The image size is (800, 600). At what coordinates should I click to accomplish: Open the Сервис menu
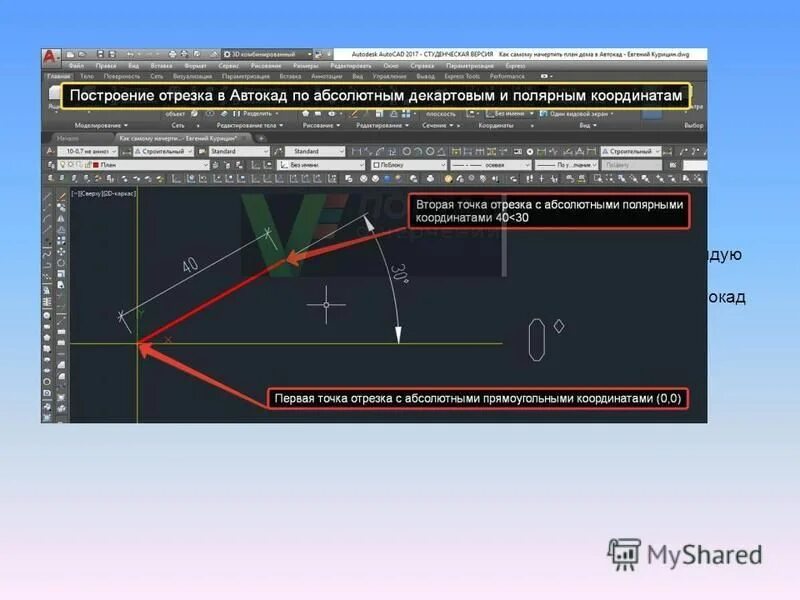(229, 66)
